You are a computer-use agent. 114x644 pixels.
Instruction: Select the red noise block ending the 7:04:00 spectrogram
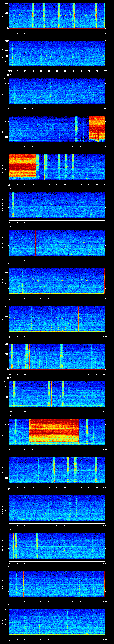97,129
